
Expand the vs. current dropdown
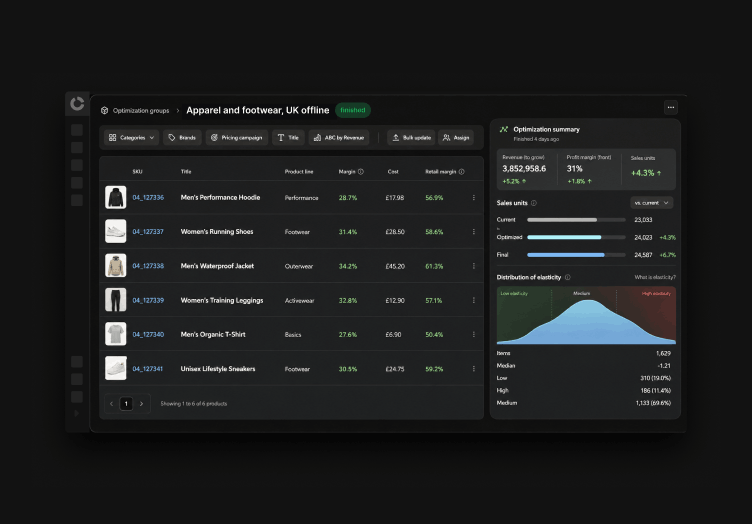[x=651, y=203]
